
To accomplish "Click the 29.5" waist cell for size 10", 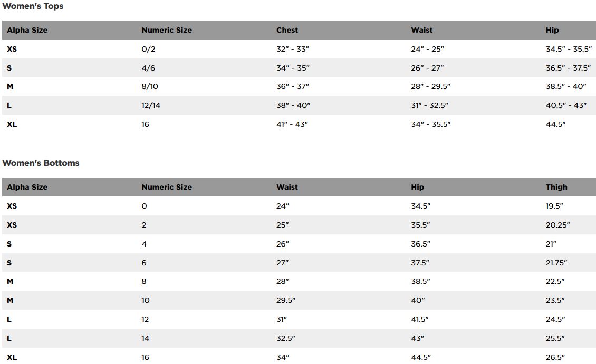I will tap(286, 300).
